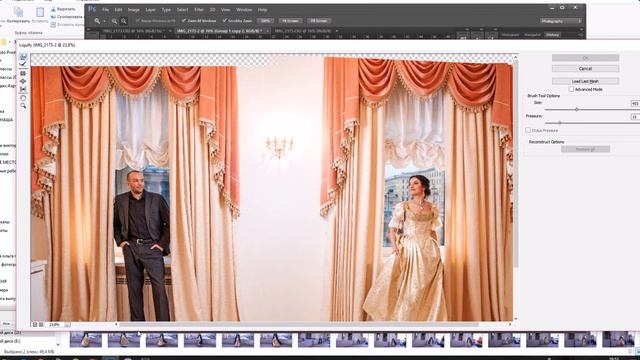This screenshot has width=640, height=360.
Task: Click the brush Size slider handle
Action: (577, 109)
